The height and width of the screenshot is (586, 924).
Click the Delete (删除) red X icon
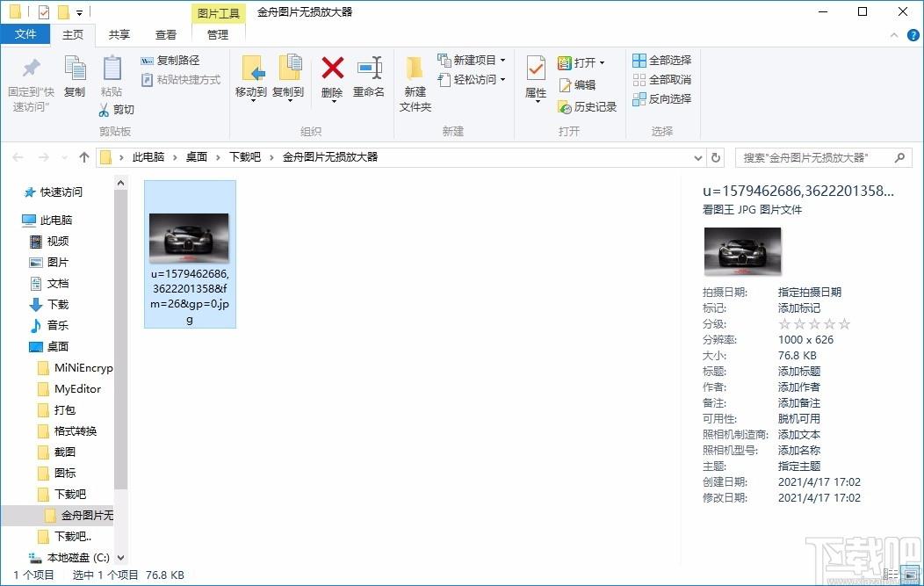click(332, 69)
